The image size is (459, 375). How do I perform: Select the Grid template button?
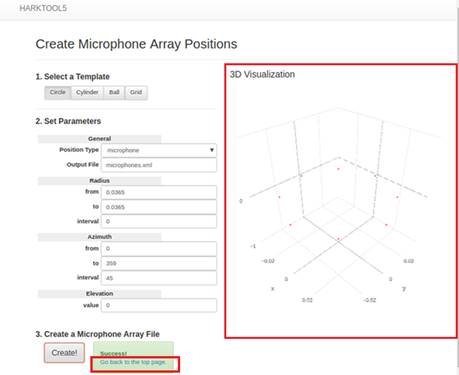[x=136, y=92]
